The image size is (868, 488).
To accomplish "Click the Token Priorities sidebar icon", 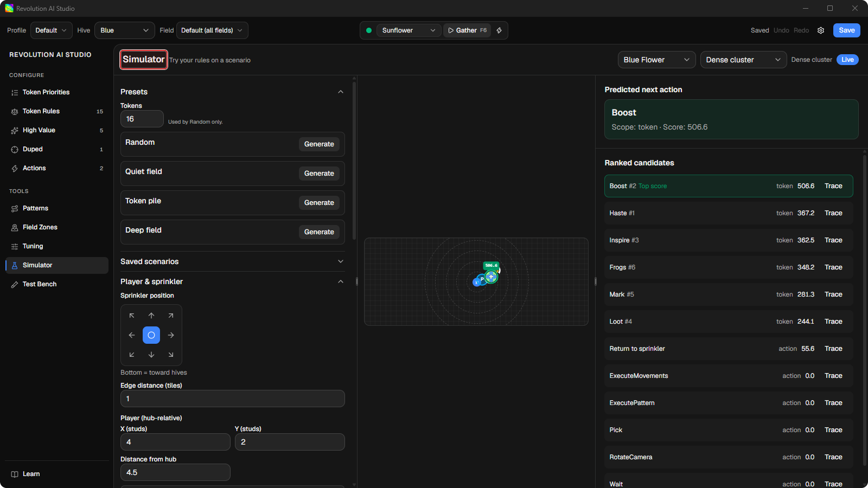I will (x=15, y=93).
